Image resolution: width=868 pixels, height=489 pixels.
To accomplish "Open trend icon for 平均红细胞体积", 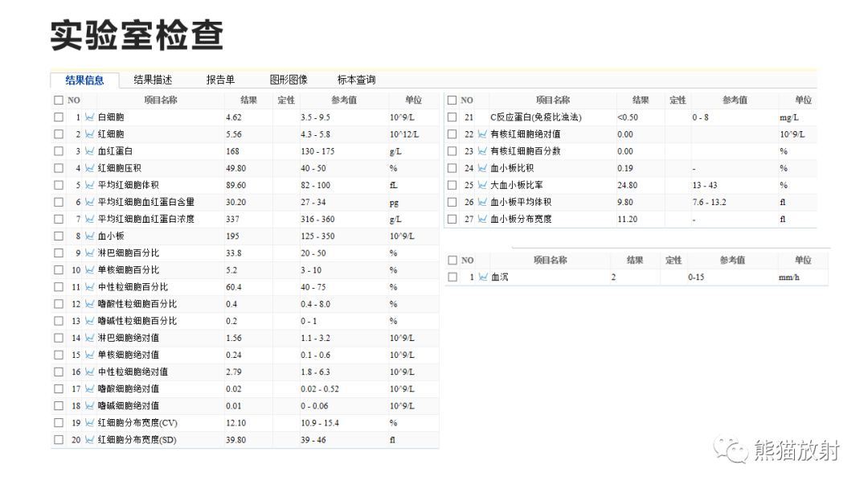I will point(90,185).
